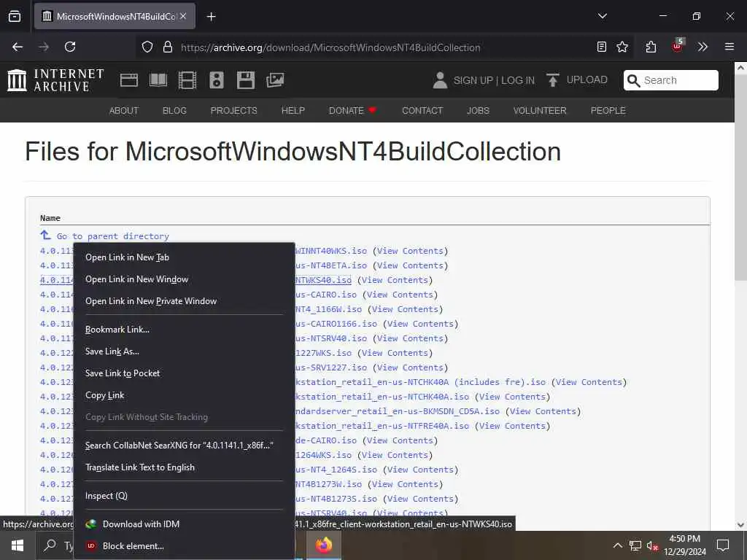Viewport: 747px width, 560px height.
Task: Open the DONATE nav item
Action: pos(352,111)
